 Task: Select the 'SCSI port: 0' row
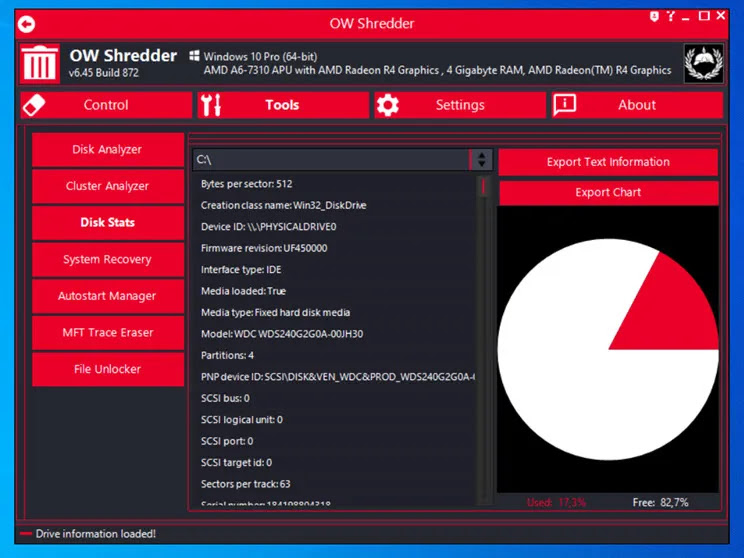coord(335,441)
